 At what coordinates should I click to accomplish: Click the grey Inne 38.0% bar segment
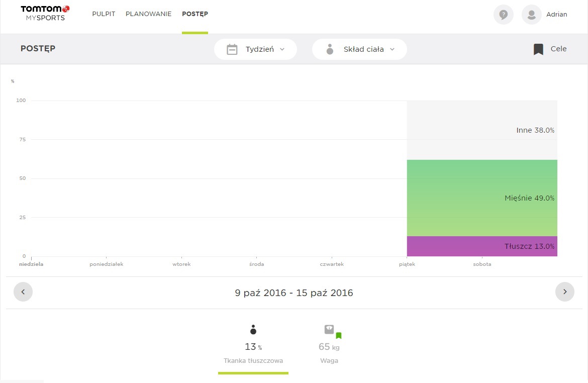pos(482,130)
